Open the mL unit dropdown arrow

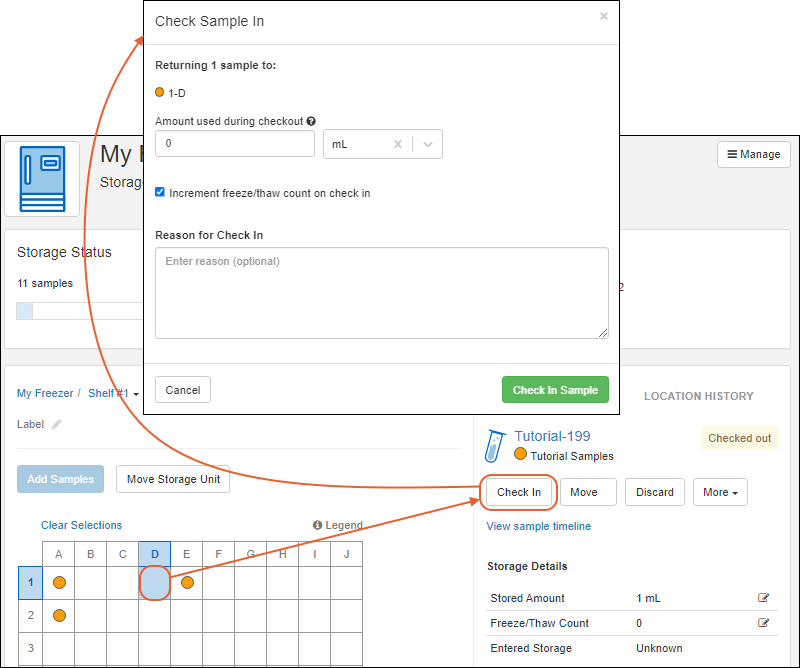(428, 144)
